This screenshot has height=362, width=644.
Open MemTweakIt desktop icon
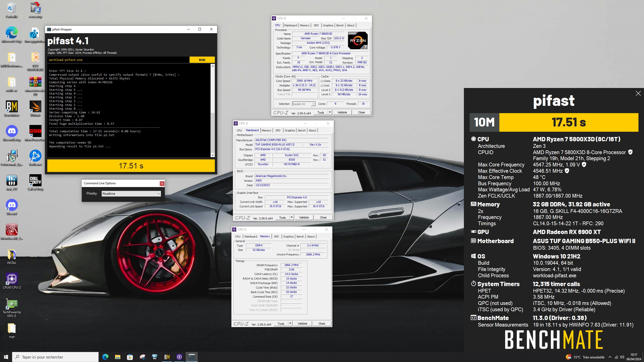tap(12, 232)
